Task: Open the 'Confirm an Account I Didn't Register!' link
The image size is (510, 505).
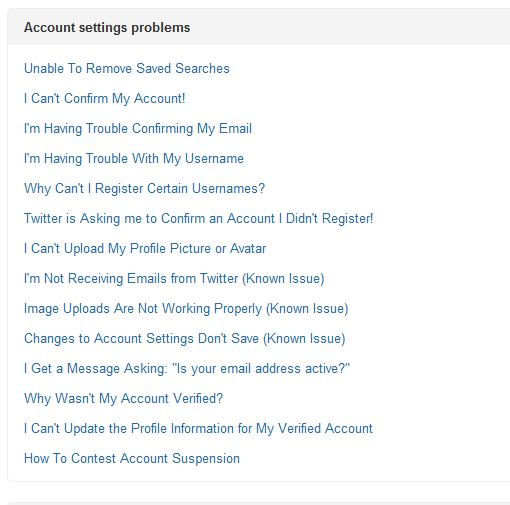Action: (x=198, y=219)
